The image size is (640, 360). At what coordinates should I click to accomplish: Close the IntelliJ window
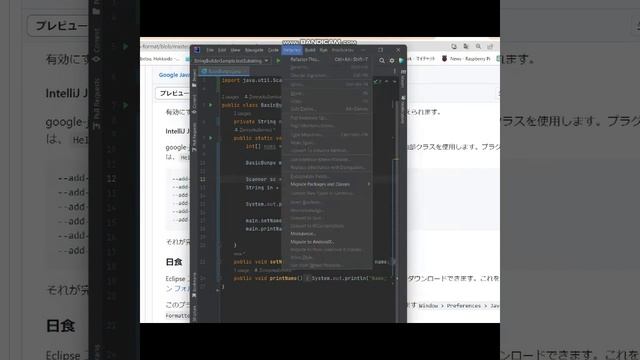(x=398, y=50)
